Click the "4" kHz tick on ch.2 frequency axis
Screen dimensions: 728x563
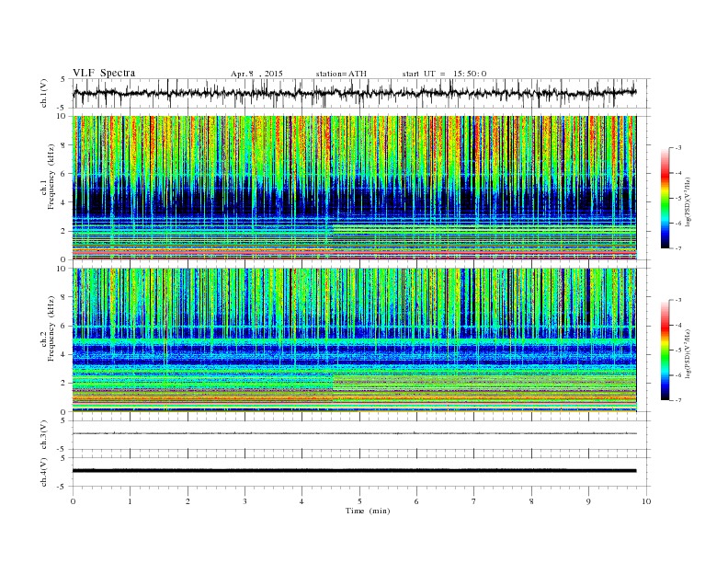pyautogui.click(x=64, y=354)
